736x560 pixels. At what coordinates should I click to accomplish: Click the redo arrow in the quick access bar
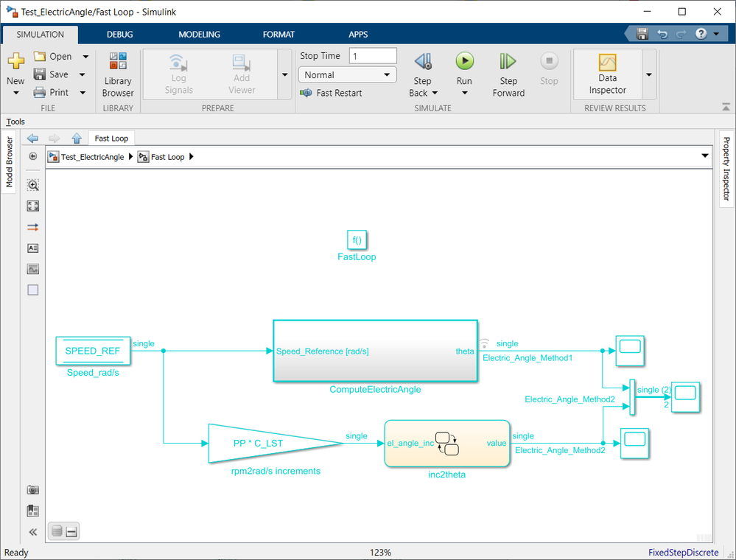point(681,34)
